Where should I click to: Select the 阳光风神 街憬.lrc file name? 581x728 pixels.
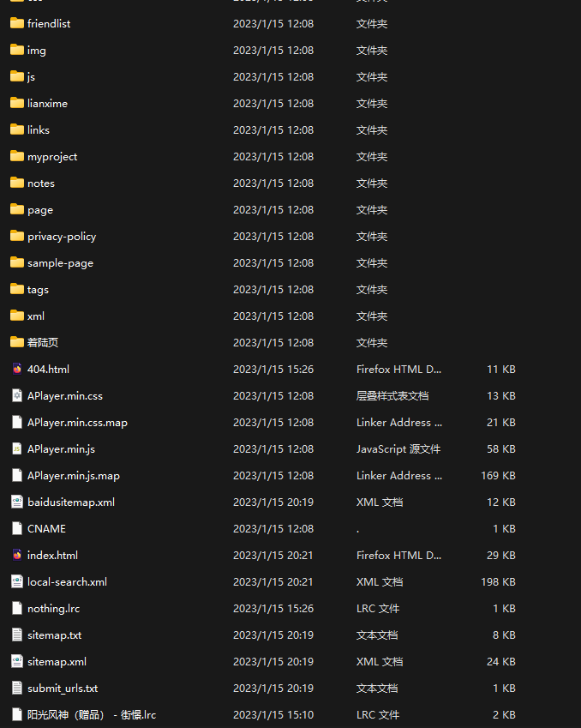click(x=92, y=715)
